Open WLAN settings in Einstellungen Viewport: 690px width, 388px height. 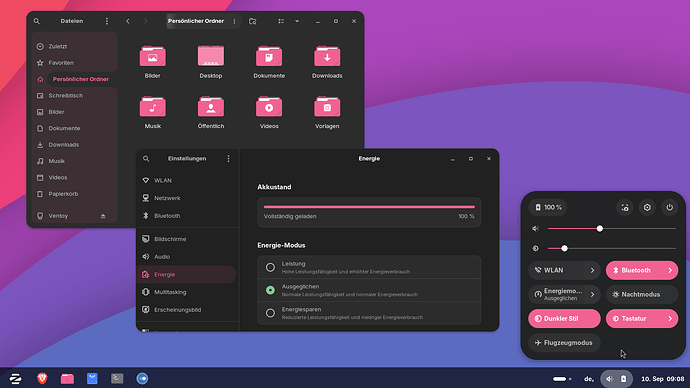pyautogui.click(x=187, y=180)
